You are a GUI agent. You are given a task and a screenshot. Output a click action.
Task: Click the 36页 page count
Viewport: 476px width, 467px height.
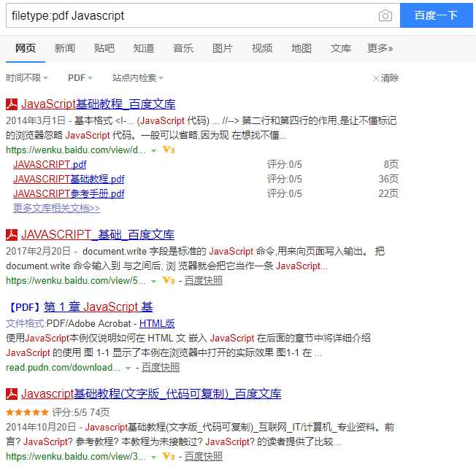pyautogui.click(x=388, y=179)
